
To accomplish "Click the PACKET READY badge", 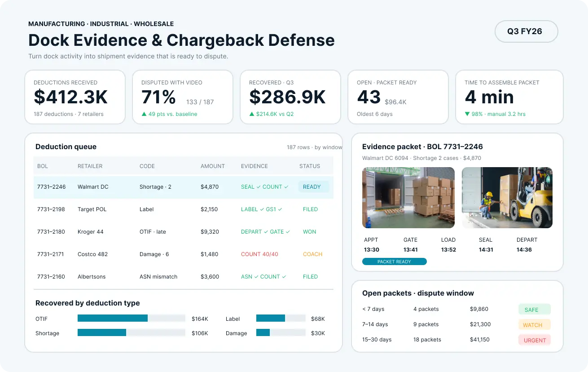I will point(394,261).
